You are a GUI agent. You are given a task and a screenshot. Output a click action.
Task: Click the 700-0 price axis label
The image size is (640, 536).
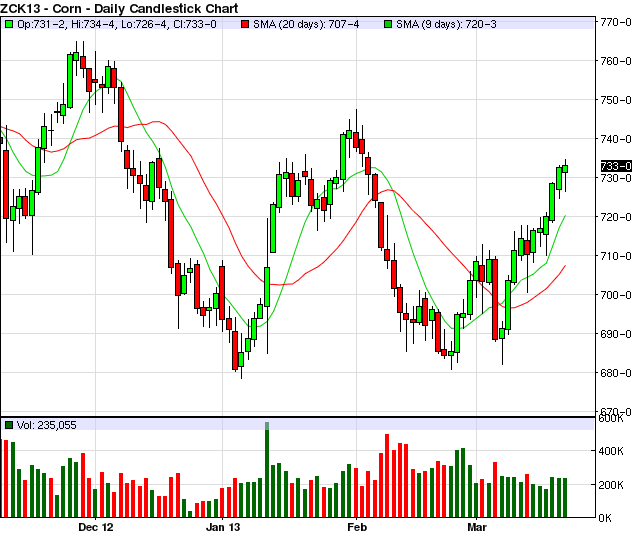click(x=616, y=295)
